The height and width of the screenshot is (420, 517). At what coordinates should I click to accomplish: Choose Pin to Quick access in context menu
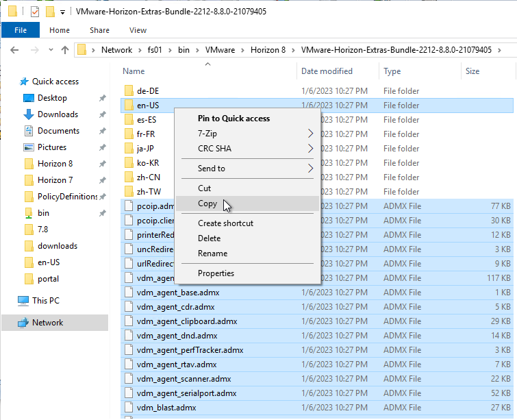234,119
